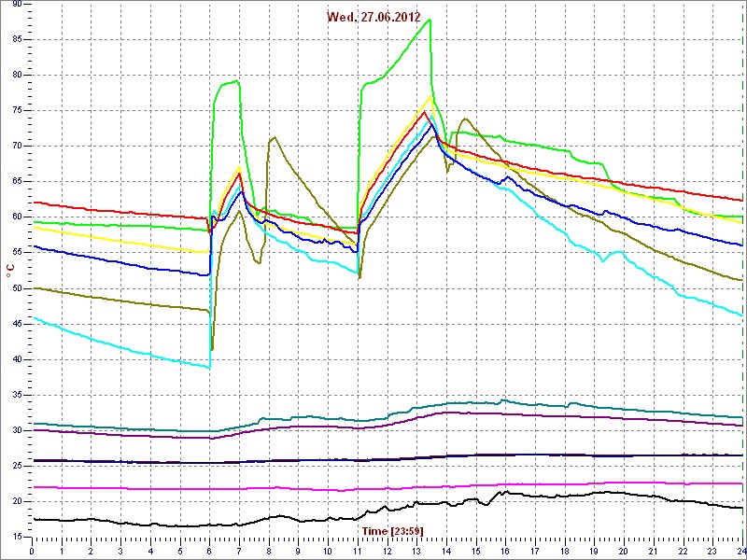Click hour 21 on the time axis
747x560 pixels.
pyautogui.click(x=655, y=550)
